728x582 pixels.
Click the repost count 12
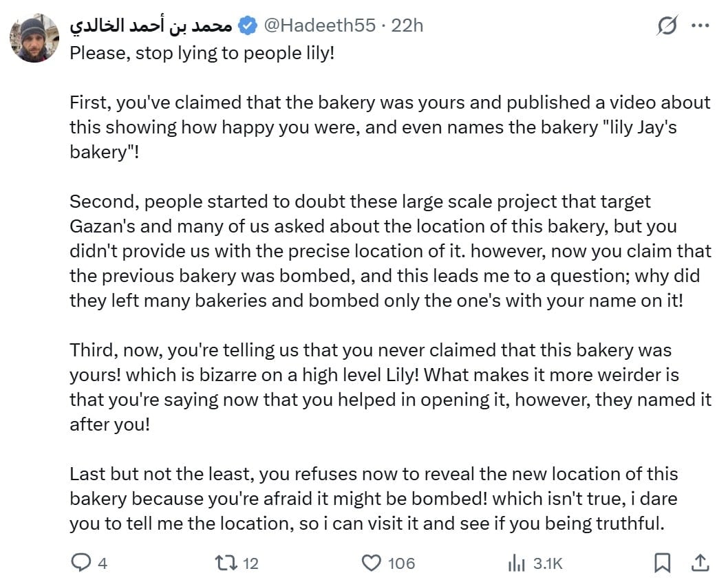click(250, 563)
